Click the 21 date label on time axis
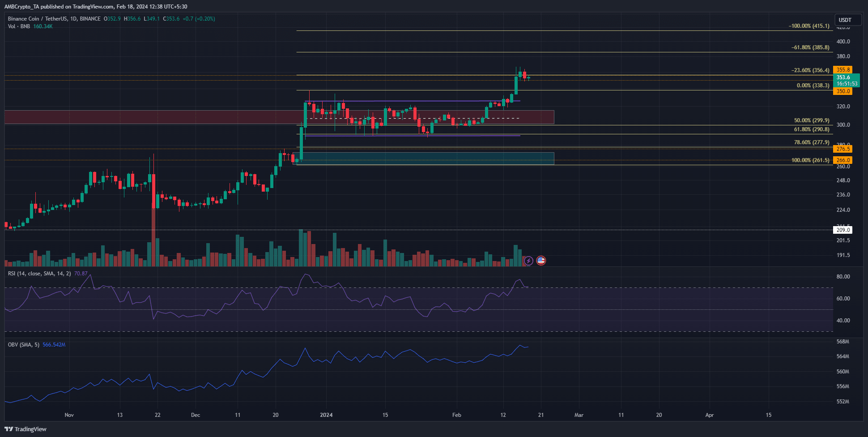The image size is (868, 437). 541,415
